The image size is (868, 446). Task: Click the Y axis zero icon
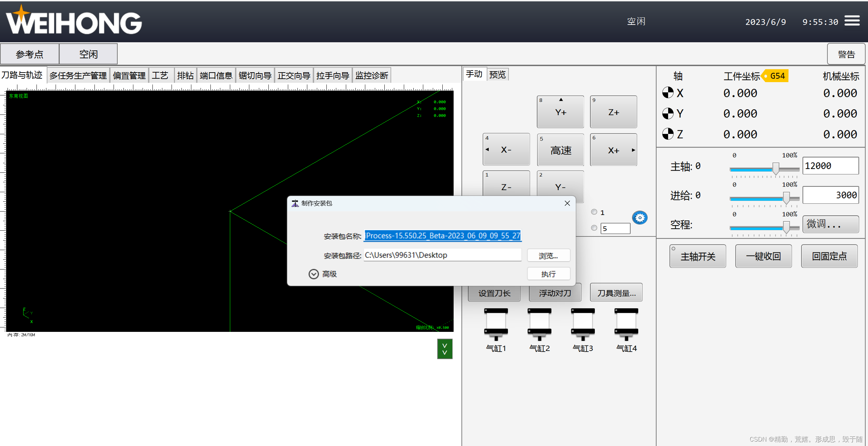point(667,113)
